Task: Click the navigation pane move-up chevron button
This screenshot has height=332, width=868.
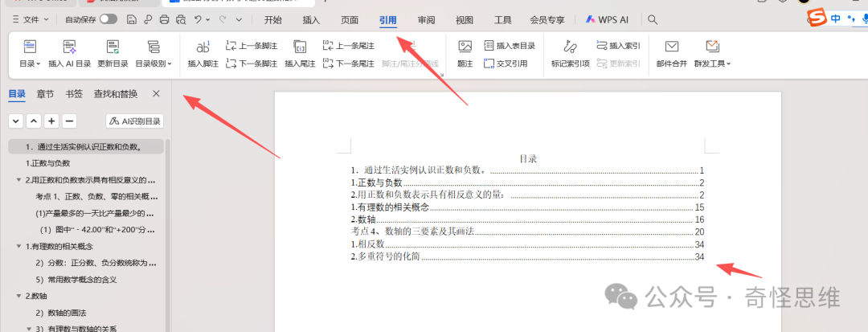Action: pyautogui.click(x=34, y=121)
